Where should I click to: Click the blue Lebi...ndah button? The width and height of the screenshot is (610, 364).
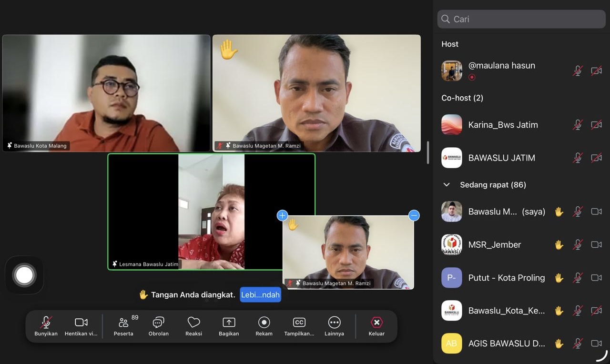tap(260, 295)
